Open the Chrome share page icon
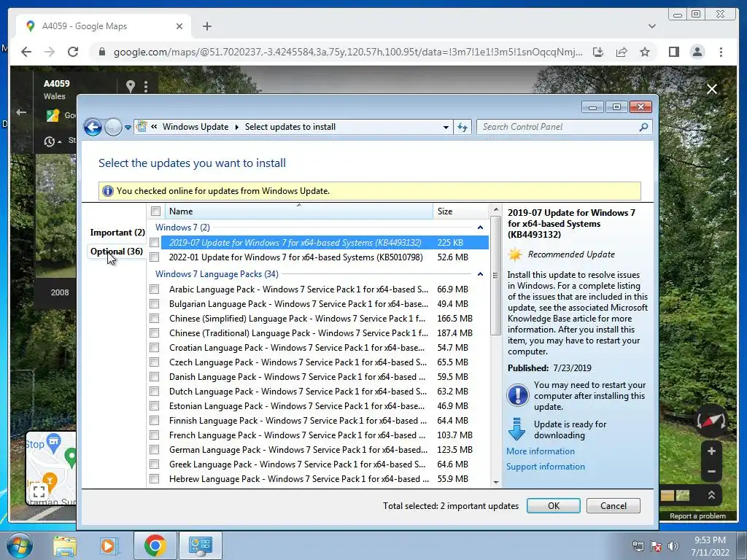 point(622,52)
